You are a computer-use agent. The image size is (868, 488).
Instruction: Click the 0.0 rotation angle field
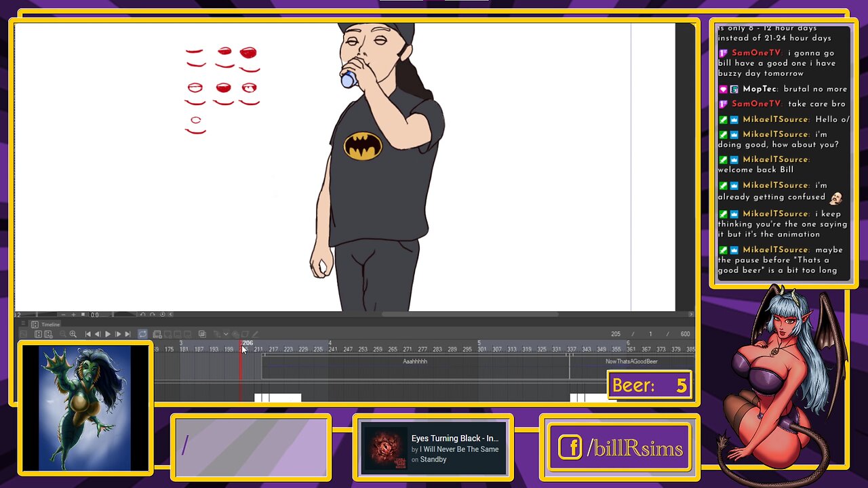point(95,314)
